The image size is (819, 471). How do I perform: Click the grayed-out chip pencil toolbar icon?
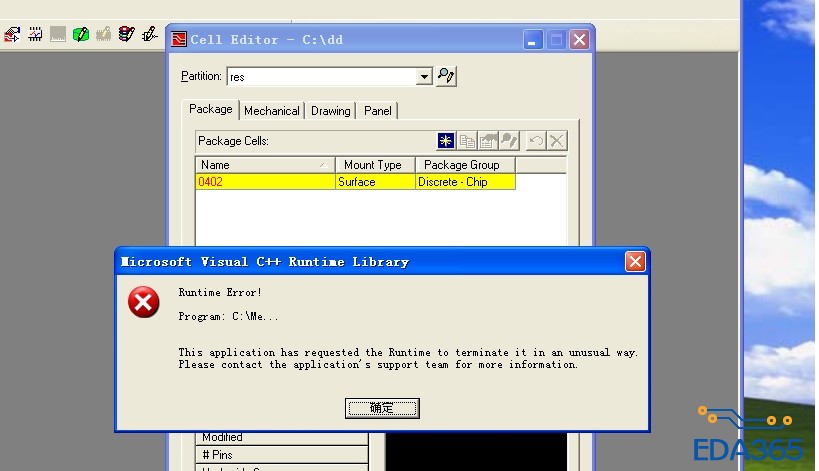click(103, 35)
